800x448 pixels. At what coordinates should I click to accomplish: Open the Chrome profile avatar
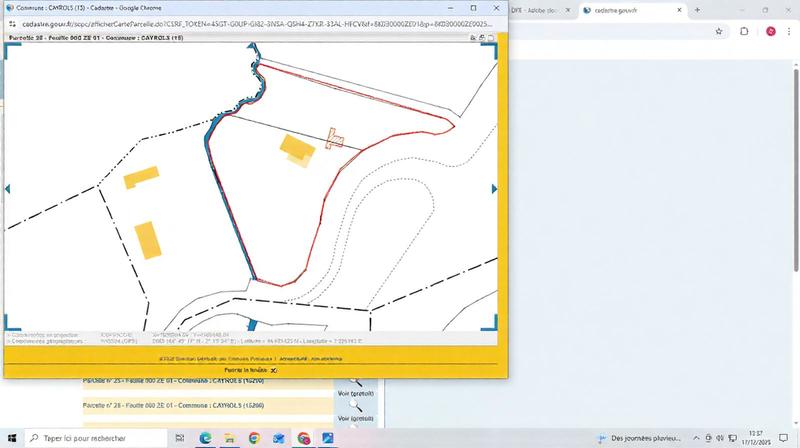point(771,31)
